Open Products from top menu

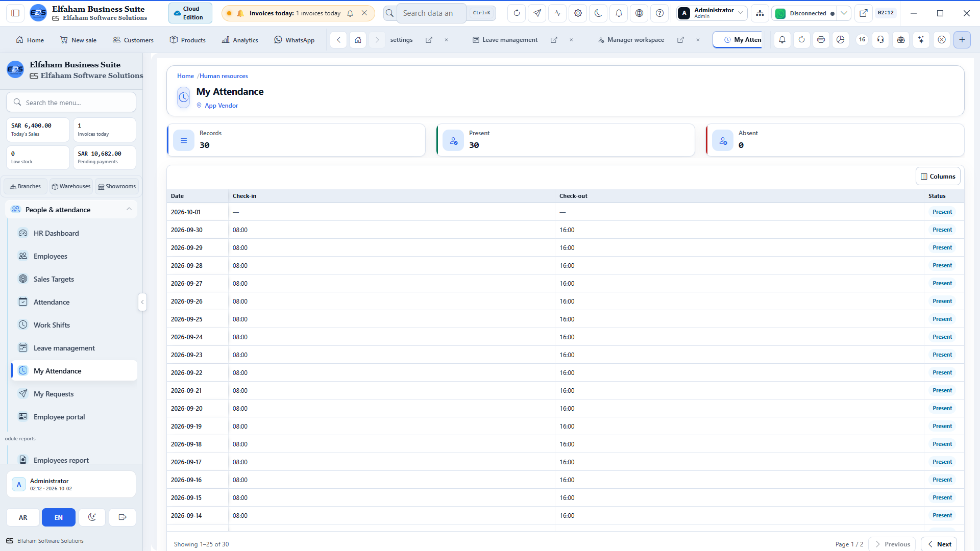188,40
